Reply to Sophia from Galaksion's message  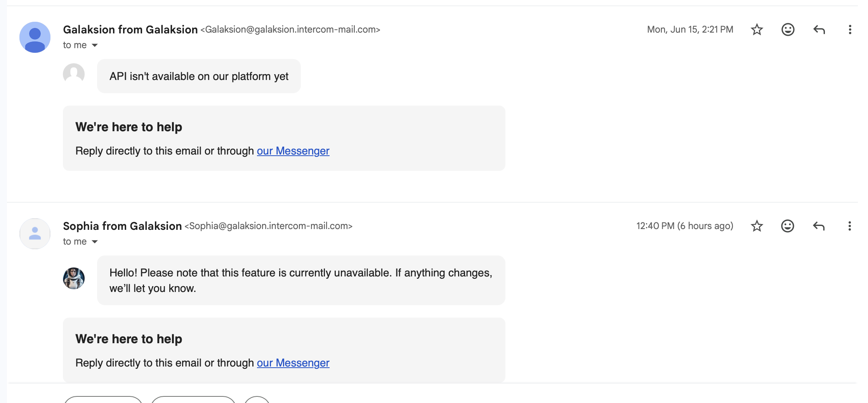(818, 226)
